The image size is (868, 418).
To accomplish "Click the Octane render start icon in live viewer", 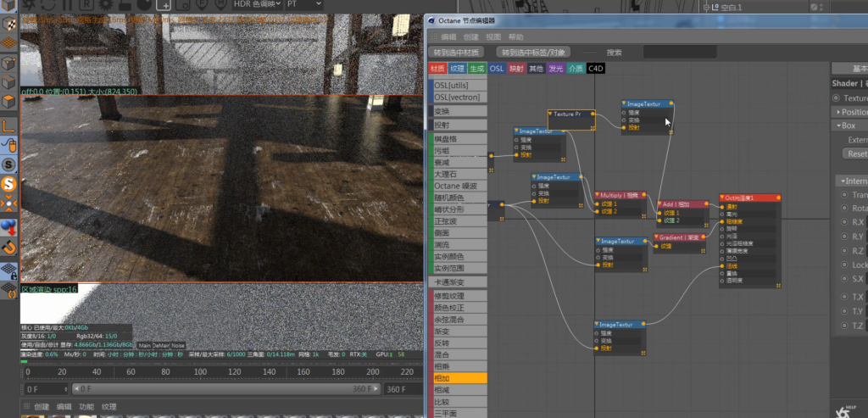I will tap(30, 4).
